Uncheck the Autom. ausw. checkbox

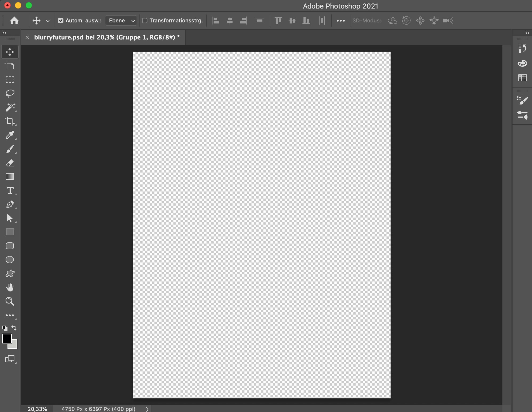(61, 21)
